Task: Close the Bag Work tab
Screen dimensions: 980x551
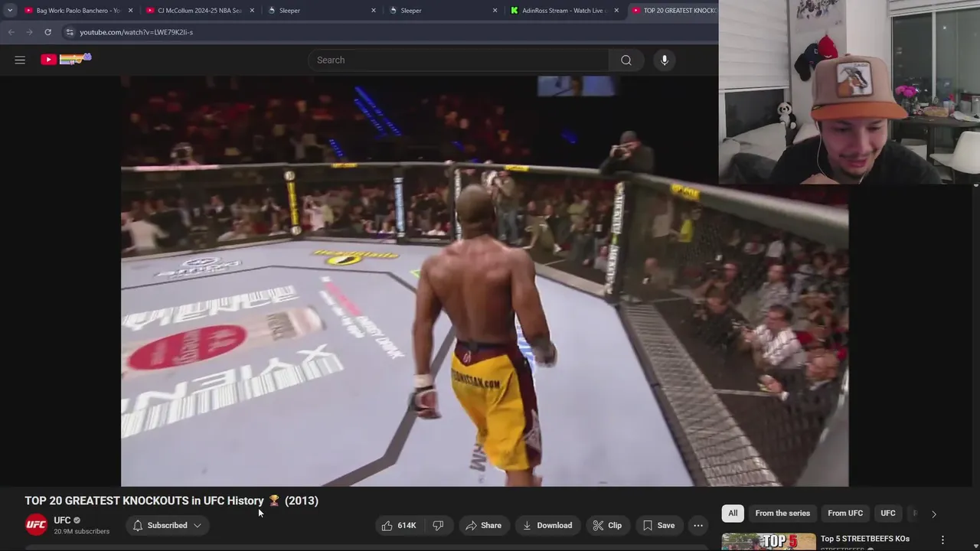Action: (x=131, y=11)
